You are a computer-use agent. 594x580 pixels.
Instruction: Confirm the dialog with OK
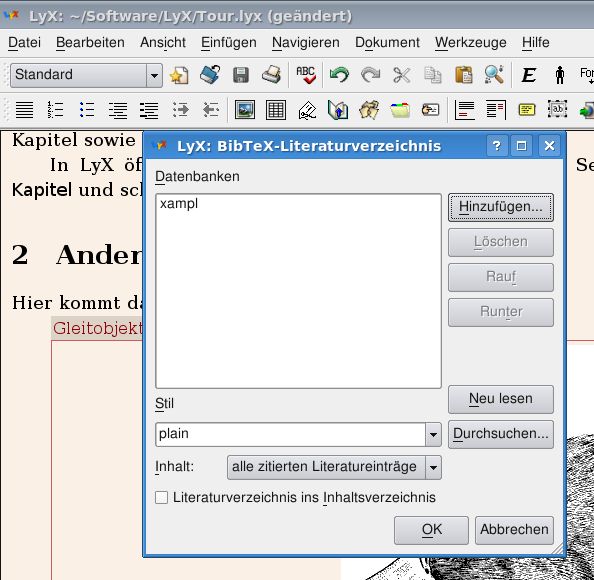[431, 530]
